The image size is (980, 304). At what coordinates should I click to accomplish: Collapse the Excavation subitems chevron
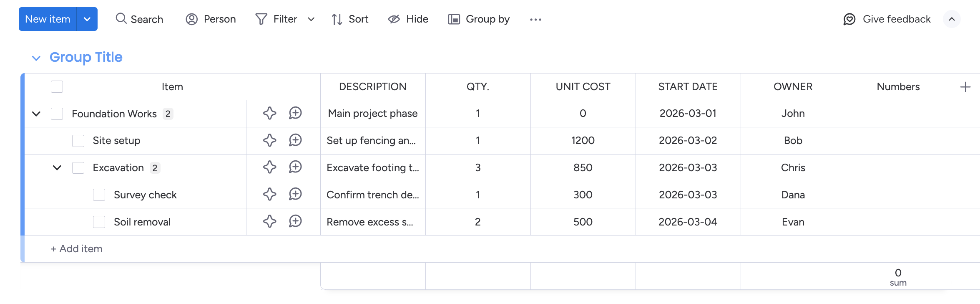pos(57,168)
